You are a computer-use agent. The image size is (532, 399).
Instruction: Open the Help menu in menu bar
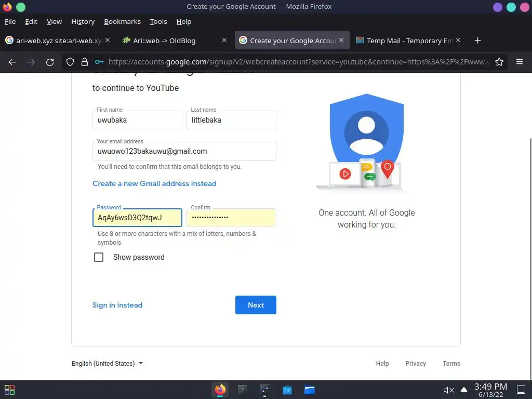(184, 21)
